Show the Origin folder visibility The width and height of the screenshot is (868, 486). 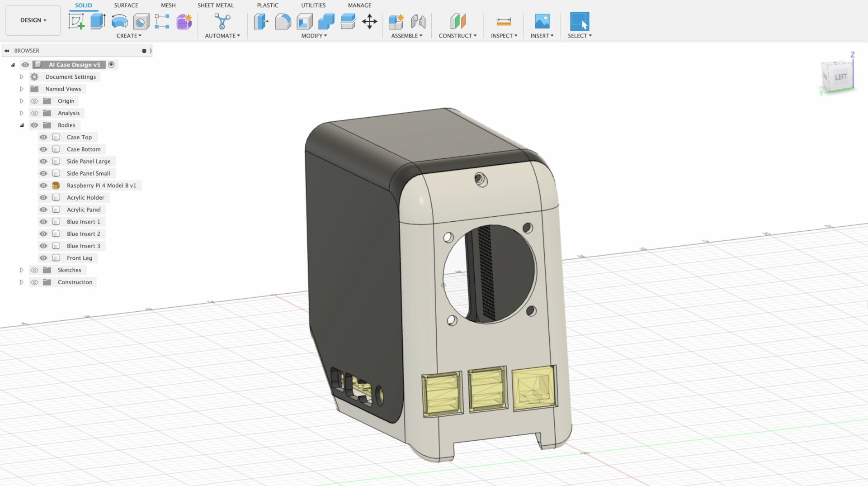click(34, 100)
